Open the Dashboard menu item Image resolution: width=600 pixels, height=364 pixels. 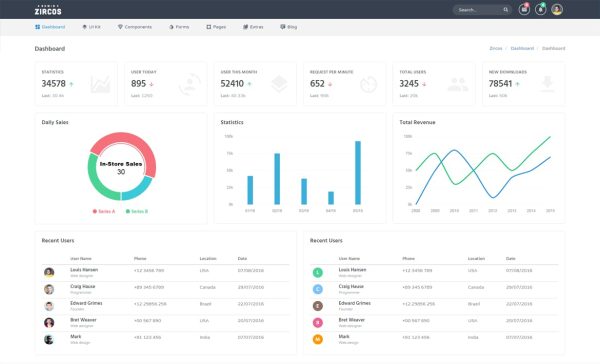[x=50, y=27]
